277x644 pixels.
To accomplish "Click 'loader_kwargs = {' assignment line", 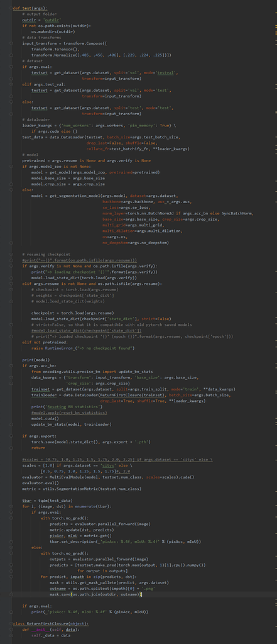I will tap(99, 125).
